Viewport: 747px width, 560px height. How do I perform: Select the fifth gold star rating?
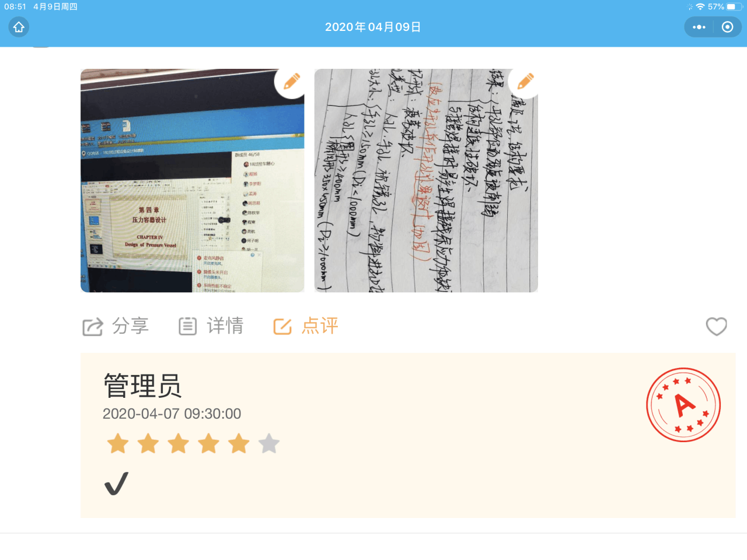(239, 443)
